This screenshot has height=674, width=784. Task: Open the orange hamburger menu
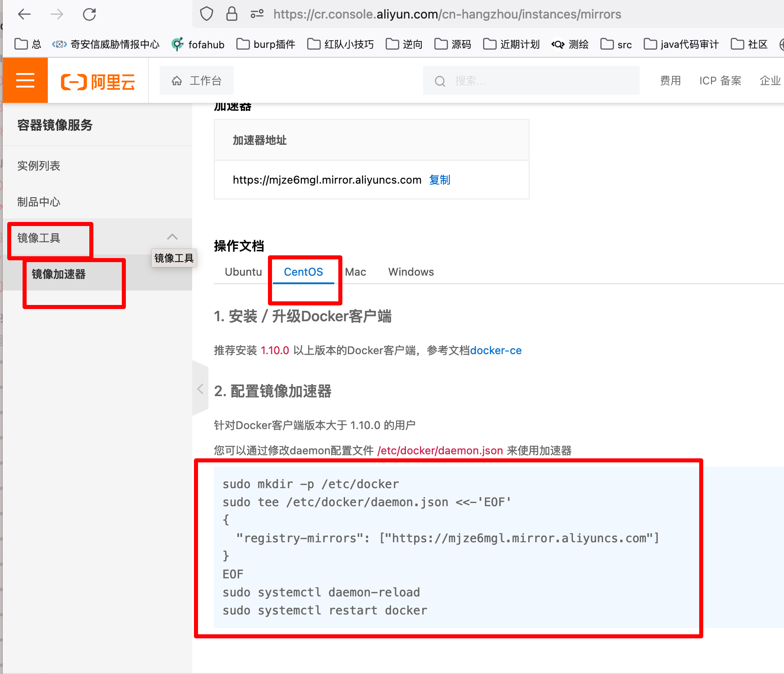(x=25, y=80)
